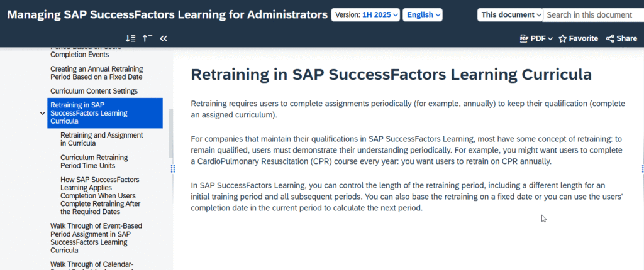Screen dimensions: 644x270
Task: Click the sidebar resize handle
Action: click(172, 168)
